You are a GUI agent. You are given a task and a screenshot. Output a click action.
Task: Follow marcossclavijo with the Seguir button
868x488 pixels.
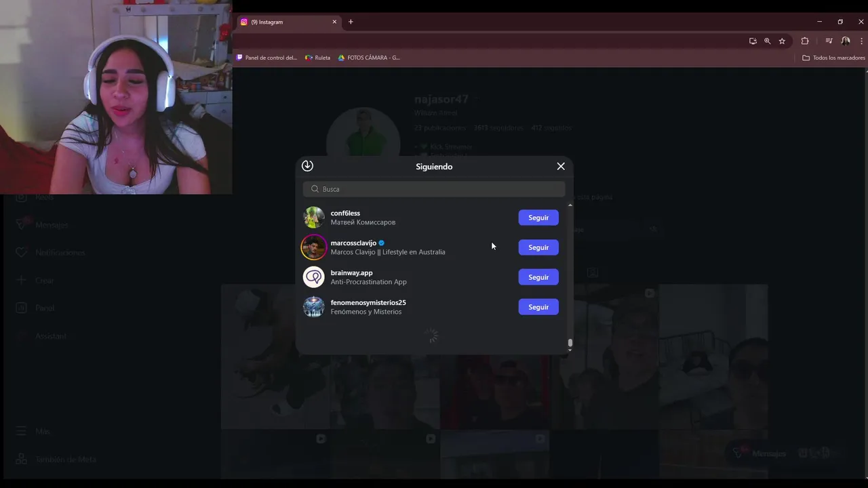(x=538, y=247)
